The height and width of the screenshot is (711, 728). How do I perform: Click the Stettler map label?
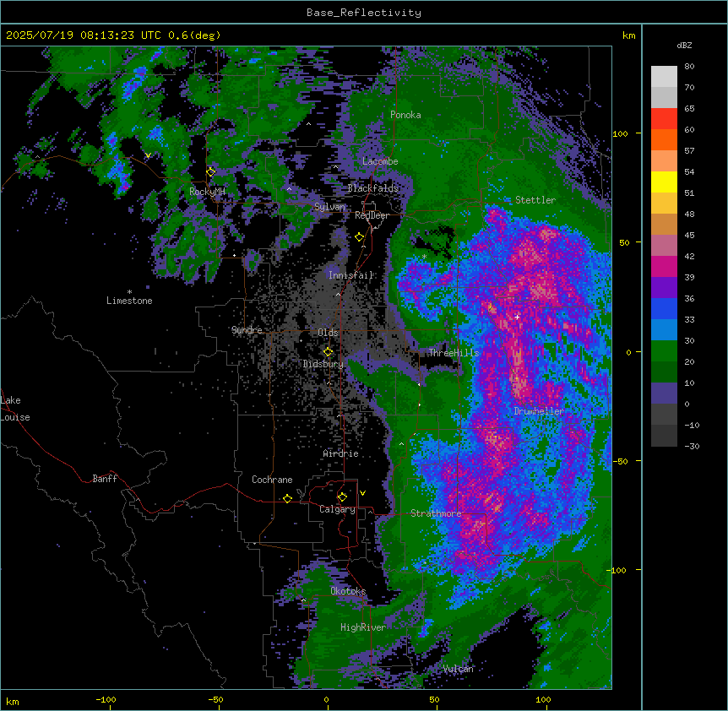point(535,200)
